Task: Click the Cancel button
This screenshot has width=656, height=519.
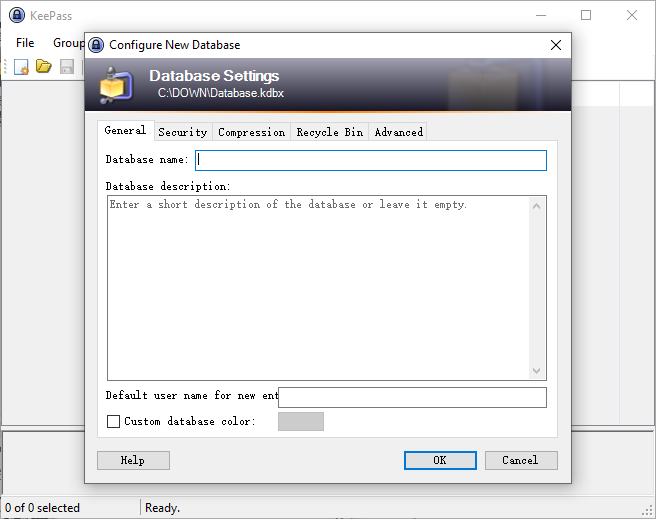Action: pyautogui.click(x=521, y=460)
